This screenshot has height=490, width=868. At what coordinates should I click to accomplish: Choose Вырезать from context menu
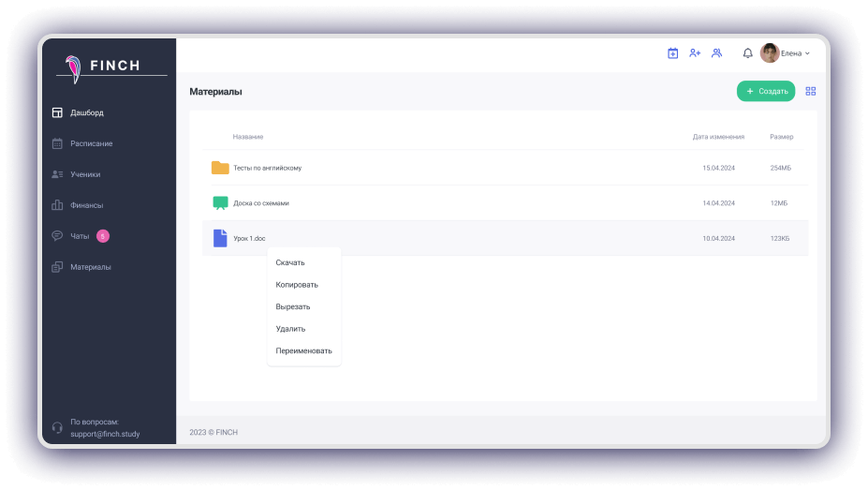tap(293, 306)
